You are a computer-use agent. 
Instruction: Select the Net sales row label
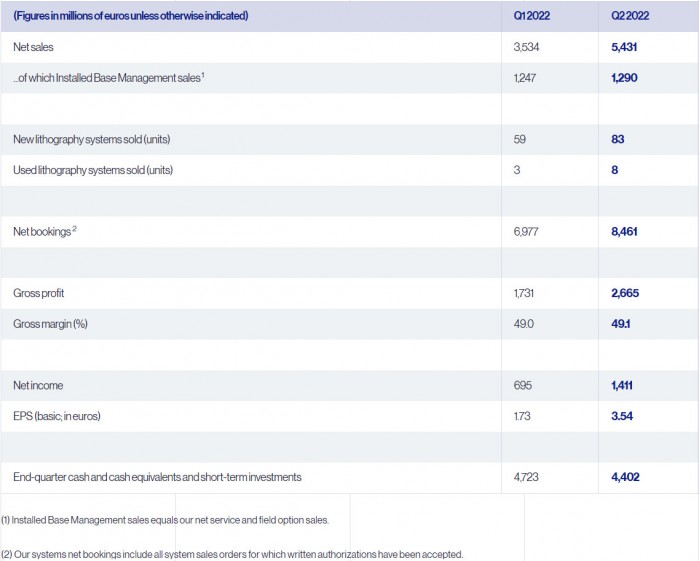33,47
